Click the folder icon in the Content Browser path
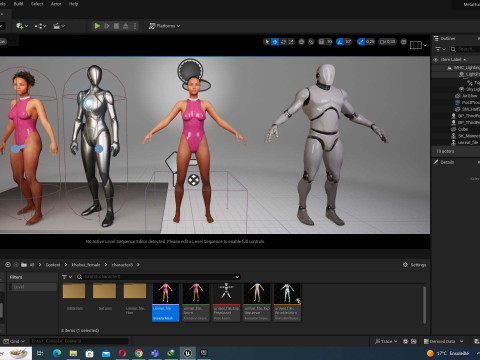 point(24,265)
